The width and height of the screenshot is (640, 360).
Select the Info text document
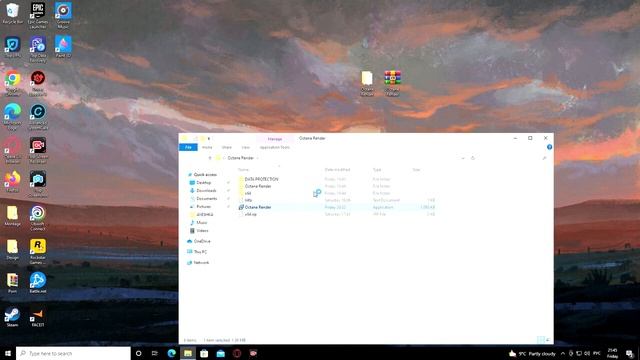point(248,200)
